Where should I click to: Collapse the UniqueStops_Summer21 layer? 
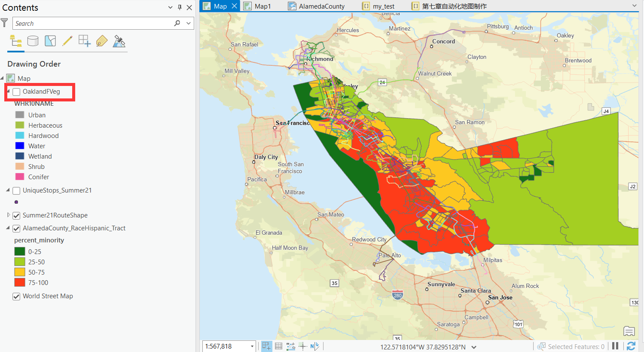click(8, 190)
